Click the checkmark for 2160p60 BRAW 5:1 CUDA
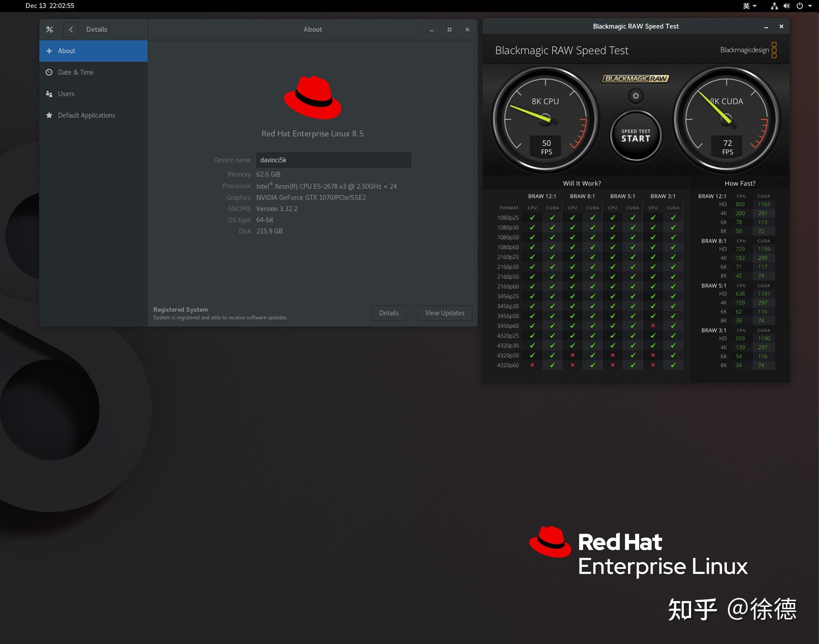This screenshot has width=819, height=644. click(633, 287)
